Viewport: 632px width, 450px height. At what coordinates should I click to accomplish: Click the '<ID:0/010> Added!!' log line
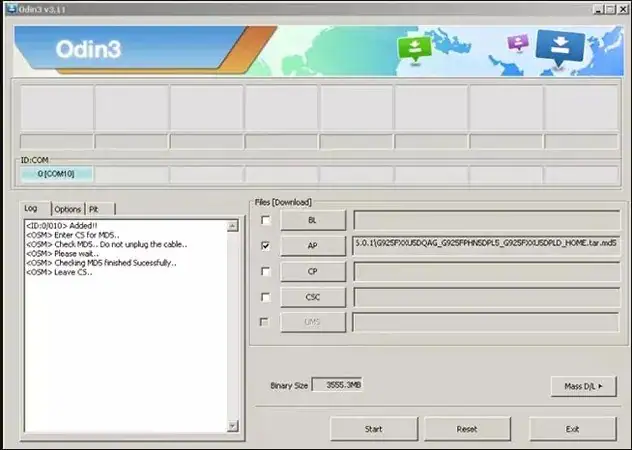click(x=62, y=225)
